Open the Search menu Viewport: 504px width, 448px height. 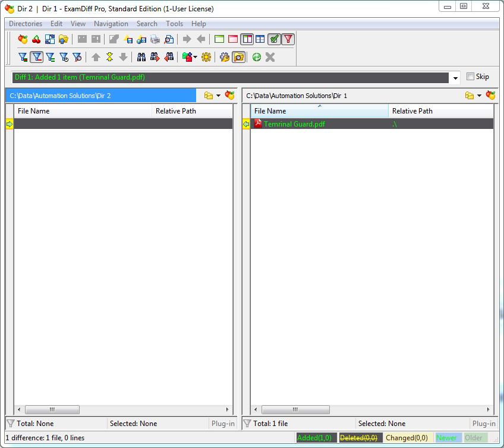click(x=147, y=24)
